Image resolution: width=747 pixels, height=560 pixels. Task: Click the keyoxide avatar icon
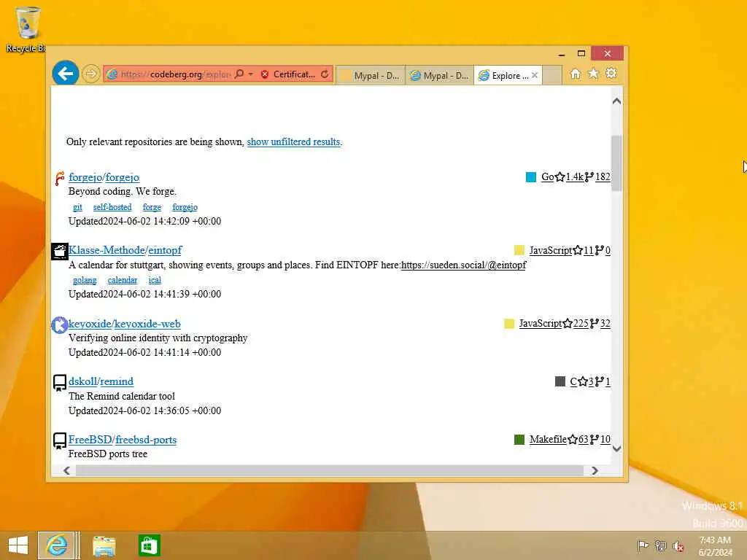click(x=60, y=325)
